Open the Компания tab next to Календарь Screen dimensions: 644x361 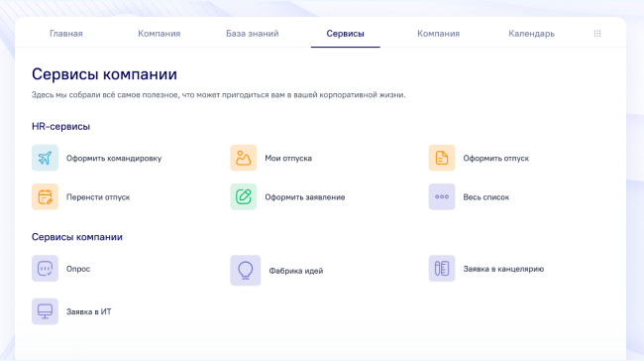[438, 34]
